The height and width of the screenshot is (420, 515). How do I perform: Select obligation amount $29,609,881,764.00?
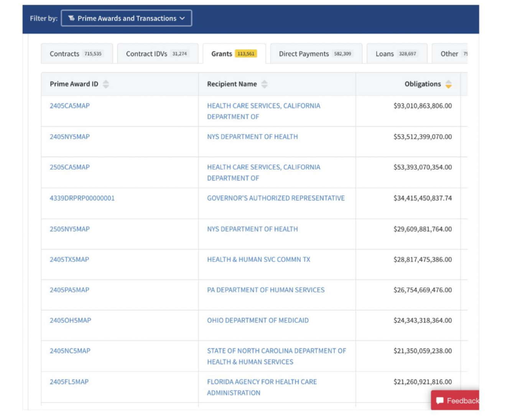point(423,229)
